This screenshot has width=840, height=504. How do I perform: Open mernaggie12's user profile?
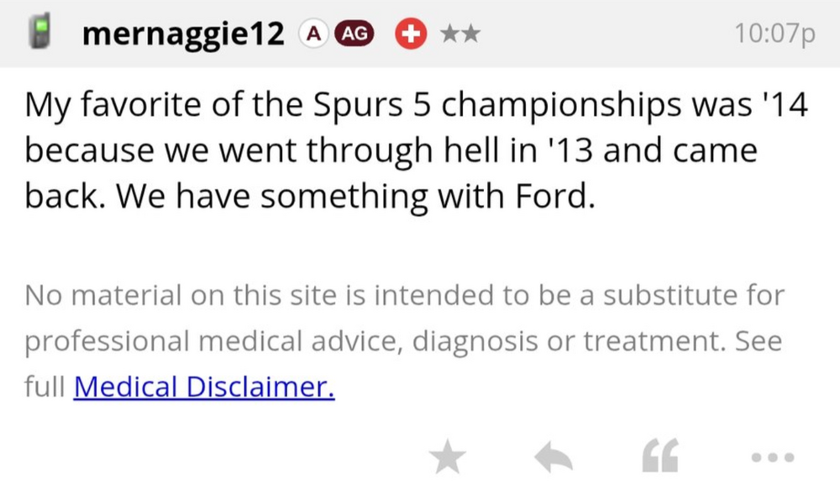(x=184, y=34)
